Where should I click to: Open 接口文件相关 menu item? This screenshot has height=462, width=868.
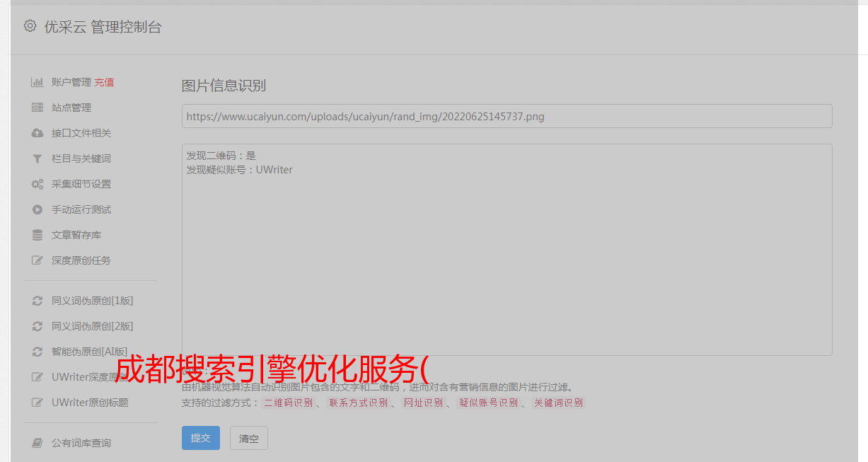81,133
